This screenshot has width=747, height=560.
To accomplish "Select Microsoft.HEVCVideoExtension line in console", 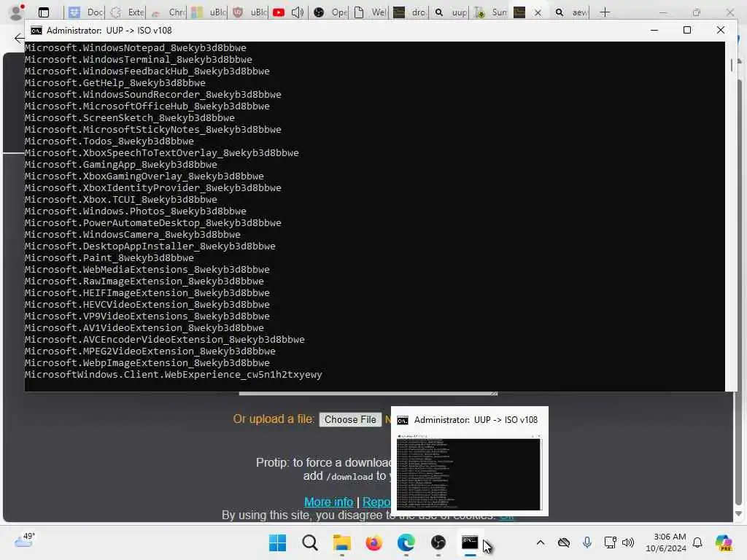I will (x=147, y=304).
